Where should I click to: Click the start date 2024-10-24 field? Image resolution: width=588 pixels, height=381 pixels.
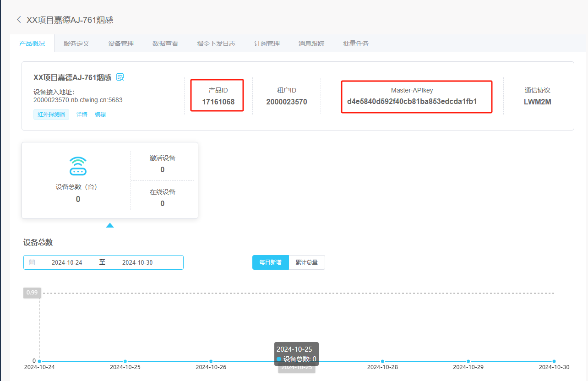coord(67,262)
